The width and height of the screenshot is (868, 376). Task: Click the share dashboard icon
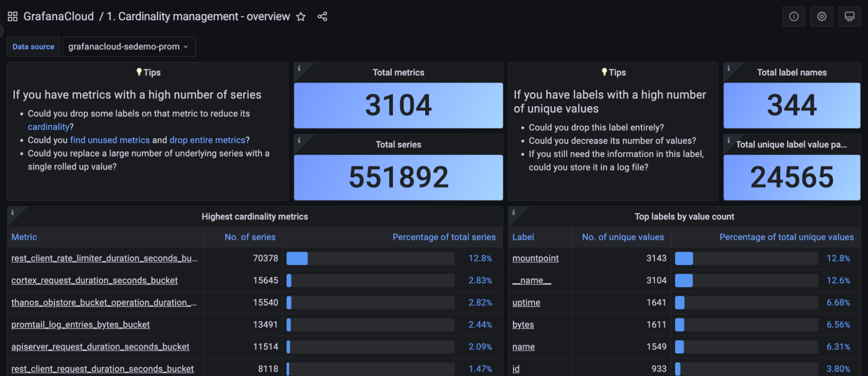pos(322,16)
